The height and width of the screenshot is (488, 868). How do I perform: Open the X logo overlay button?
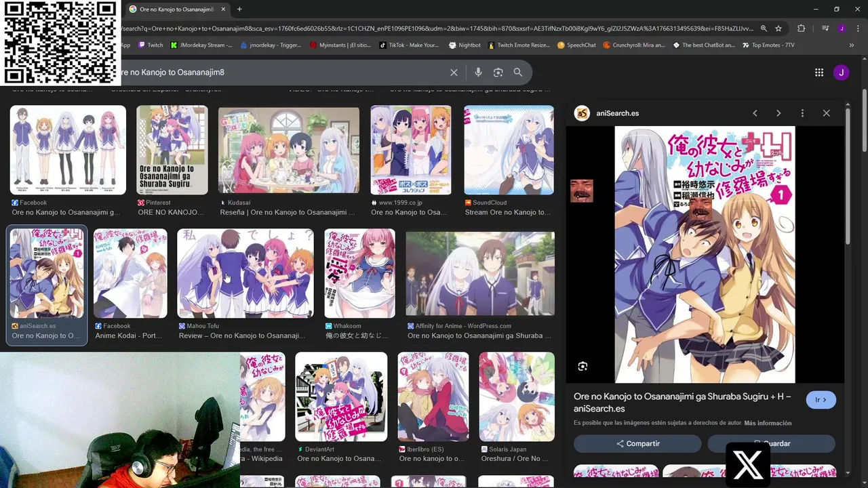[x=748, y=465]
